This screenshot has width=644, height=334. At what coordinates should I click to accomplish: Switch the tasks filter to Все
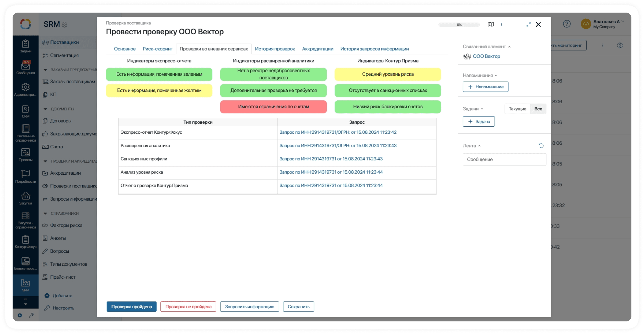(x=538, y=109)
